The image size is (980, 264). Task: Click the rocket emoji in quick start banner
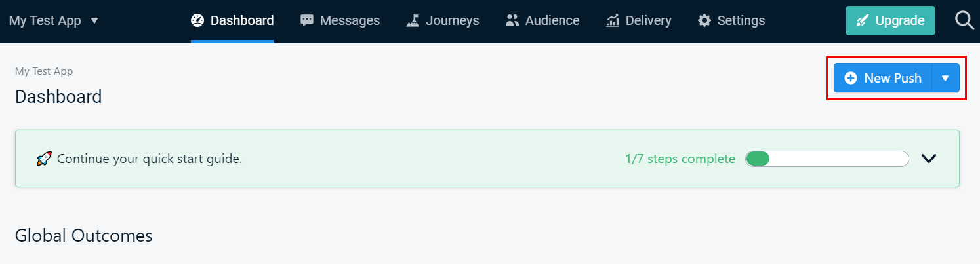coord(44,159)
